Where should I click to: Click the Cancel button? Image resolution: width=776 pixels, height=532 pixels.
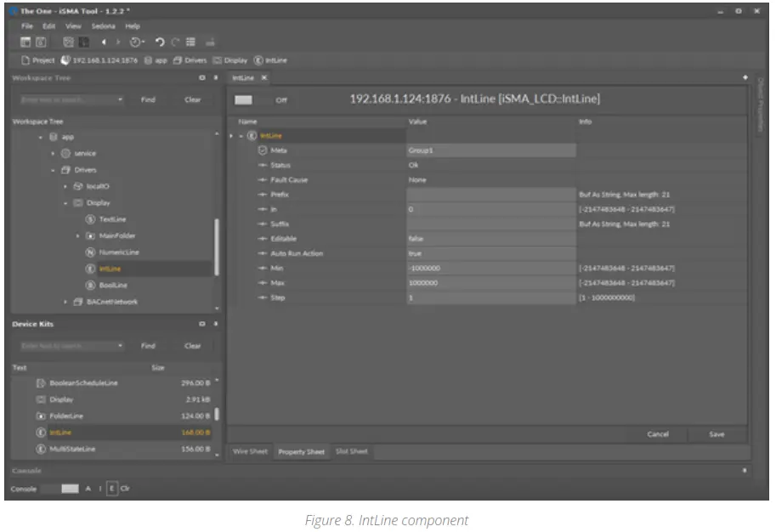pos(658,434)
